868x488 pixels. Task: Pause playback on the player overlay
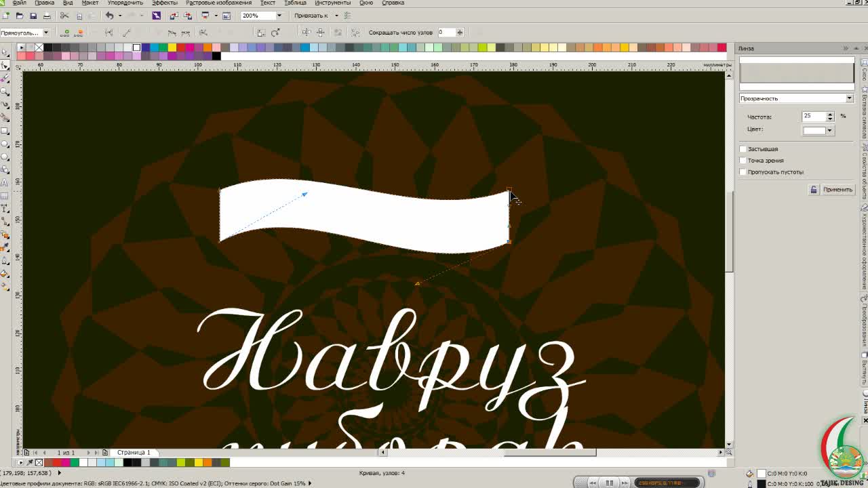[609, 483]
